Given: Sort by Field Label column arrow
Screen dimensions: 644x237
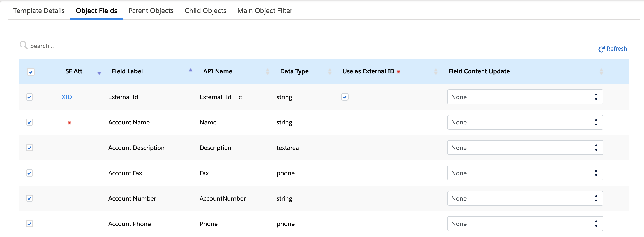Looking at the screenshot, I should (190, 71).
